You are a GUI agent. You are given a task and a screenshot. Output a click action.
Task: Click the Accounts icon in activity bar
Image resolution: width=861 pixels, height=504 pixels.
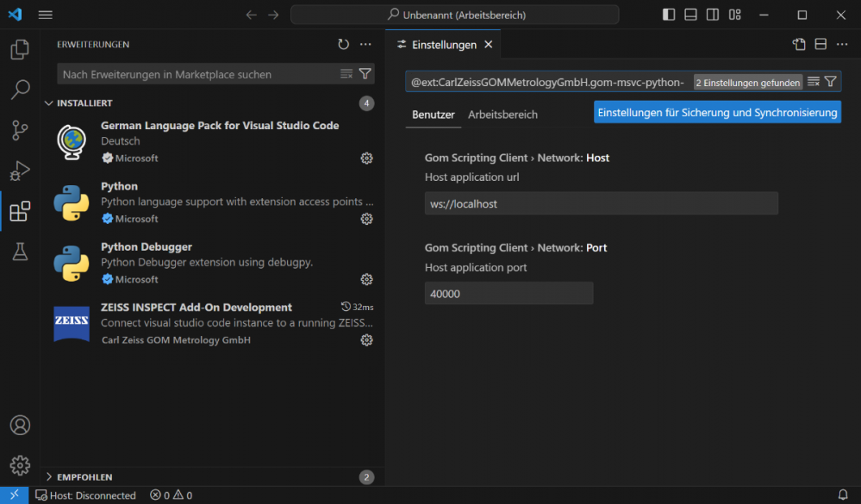20,426
